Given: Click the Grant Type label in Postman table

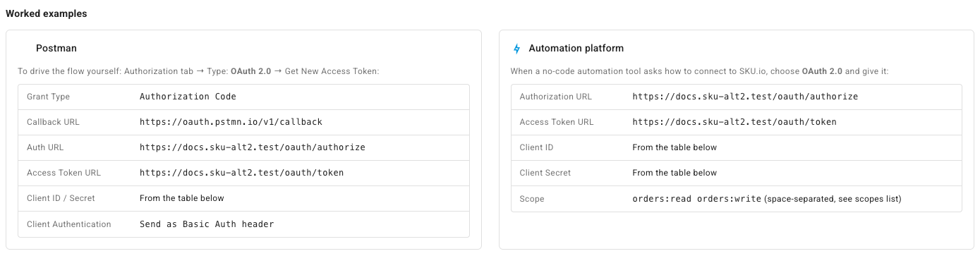Looking at the screenshot, I should (48, 97).
